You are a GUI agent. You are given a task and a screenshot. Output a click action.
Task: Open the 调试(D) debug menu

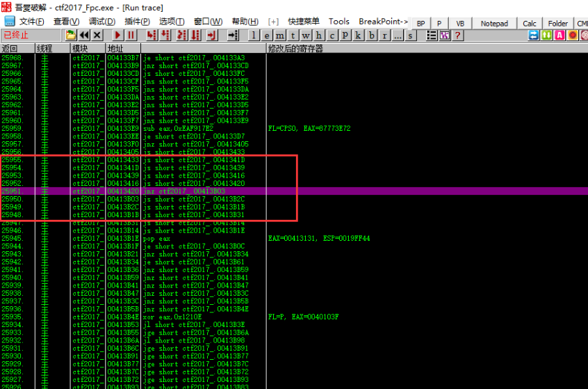coord(101,22)
